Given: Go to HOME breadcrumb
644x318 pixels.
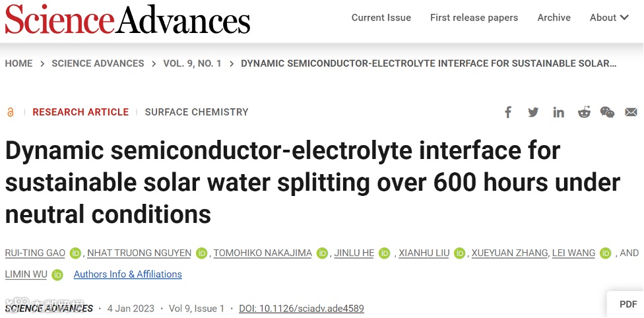Looking at the screenshot, I should tap(18, 63).
